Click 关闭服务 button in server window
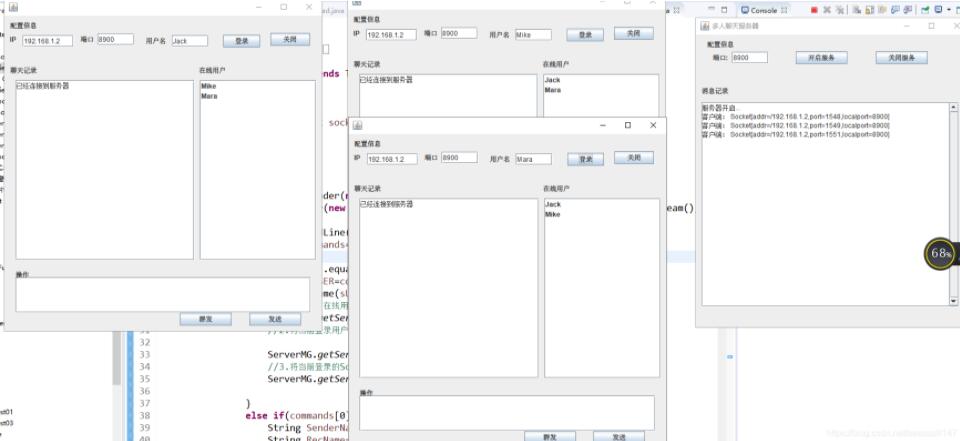 point(902,58)
